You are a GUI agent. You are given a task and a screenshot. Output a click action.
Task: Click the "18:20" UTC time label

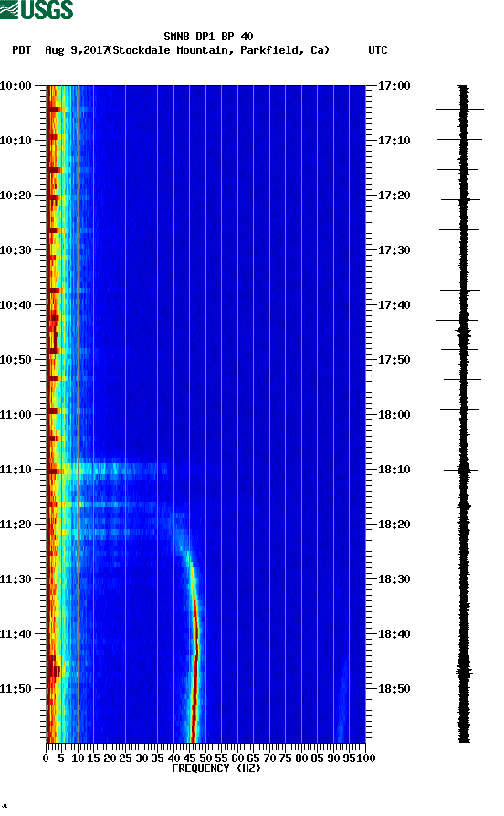(x=394, y=525)
